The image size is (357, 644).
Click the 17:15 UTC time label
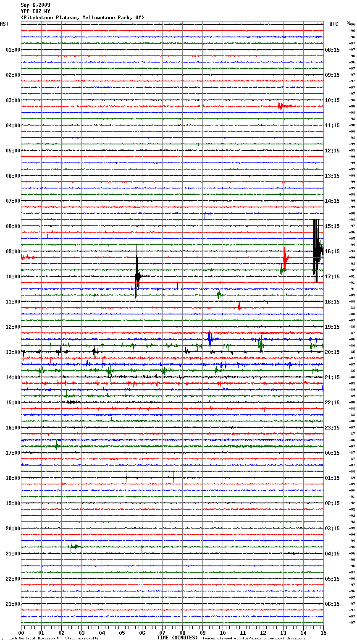[332, 277]
